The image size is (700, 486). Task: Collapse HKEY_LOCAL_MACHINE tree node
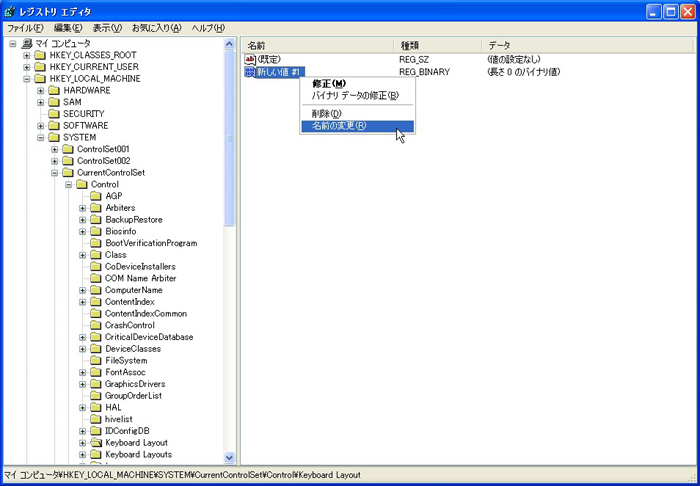27,79
